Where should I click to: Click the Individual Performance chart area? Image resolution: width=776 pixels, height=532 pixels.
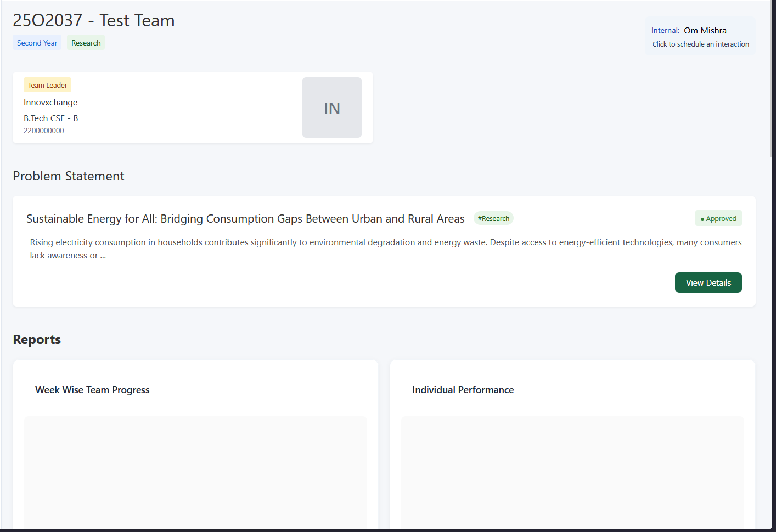click(x=572, y=472)
